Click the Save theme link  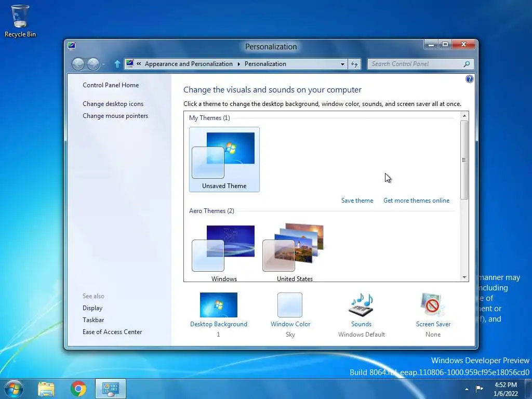pyautogui.click(x=357, y=201)
